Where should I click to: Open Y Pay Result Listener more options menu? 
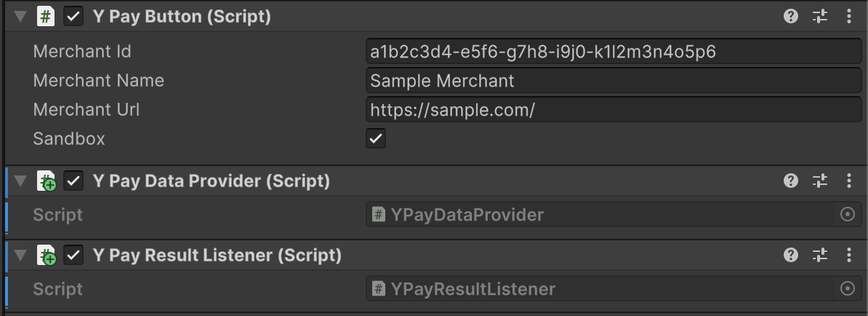[x=848, y=256]
